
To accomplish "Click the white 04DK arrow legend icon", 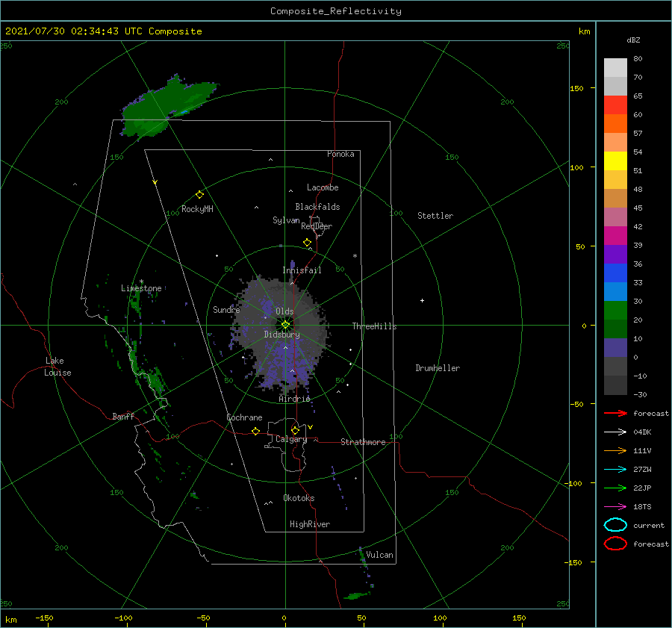I will pyautogui.click(x=615, y=432).
